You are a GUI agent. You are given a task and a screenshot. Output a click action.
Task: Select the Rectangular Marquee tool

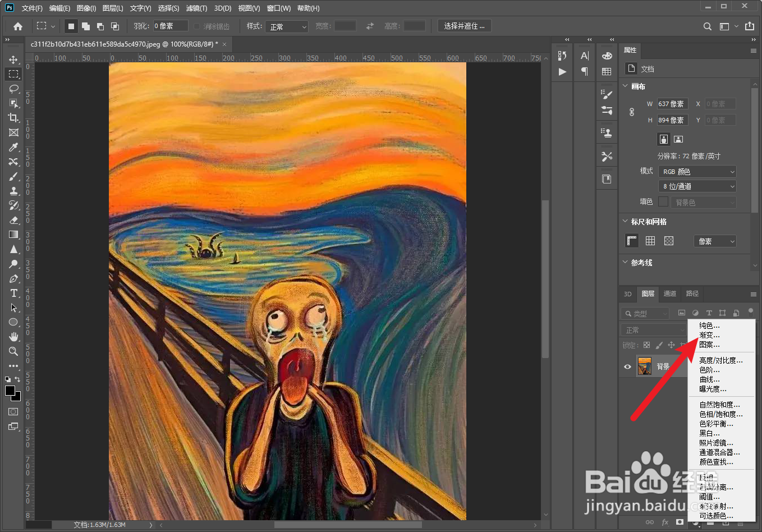click(14, 74)
